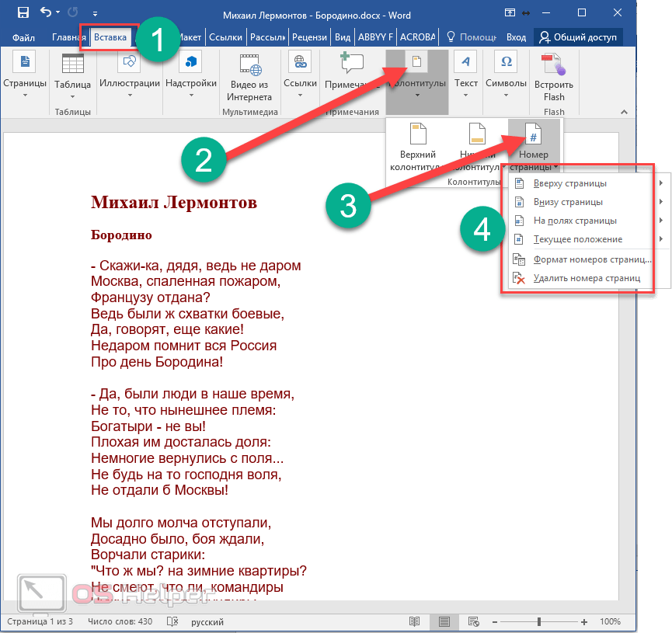This screenshot has height=633, width=672.
Task: Switch to Web Layout view icon
Action: 474,621
